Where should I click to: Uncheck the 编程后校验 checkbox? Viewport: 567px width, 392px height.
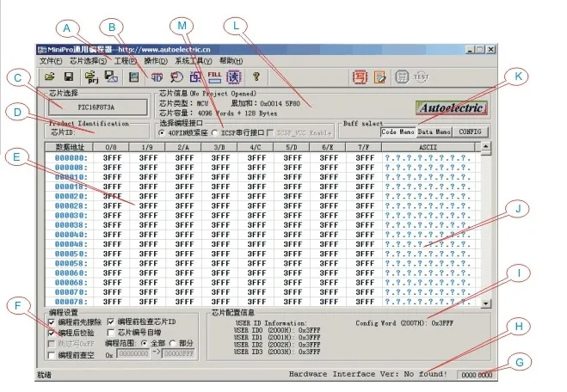(x=52, y=333)
